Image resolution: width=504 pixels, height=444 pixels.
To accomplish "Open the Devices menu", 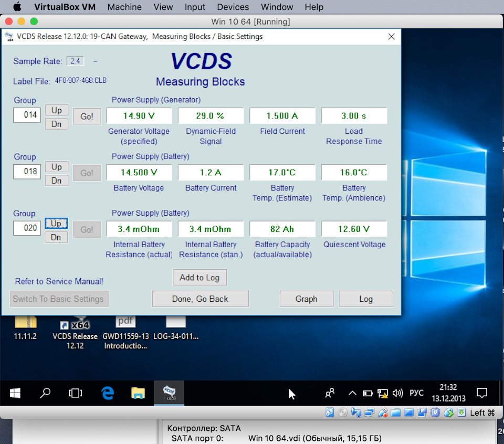I will (233, 7).
